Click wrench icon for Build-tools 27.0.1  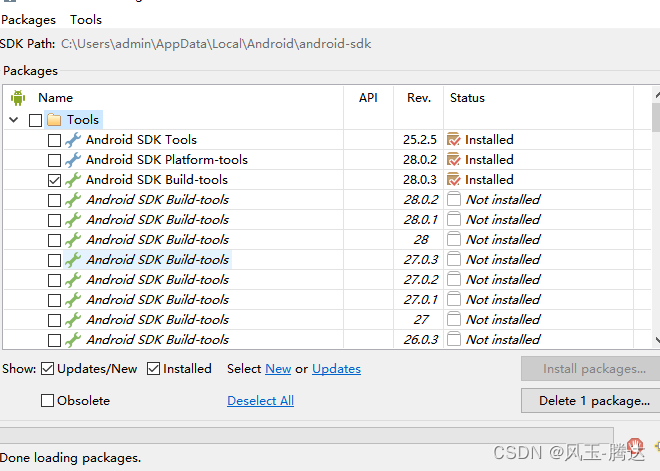[73, 300]
